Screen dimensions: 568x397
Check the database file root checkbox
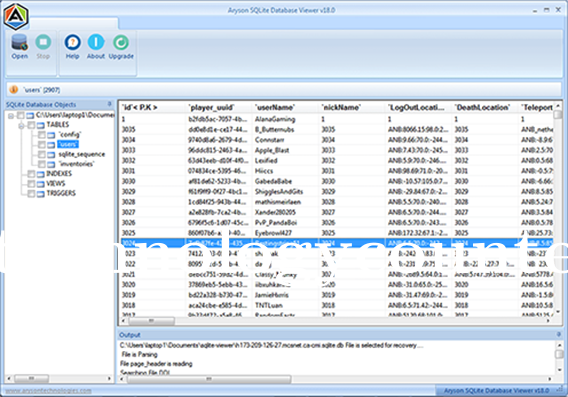click(x=21, y=115)
